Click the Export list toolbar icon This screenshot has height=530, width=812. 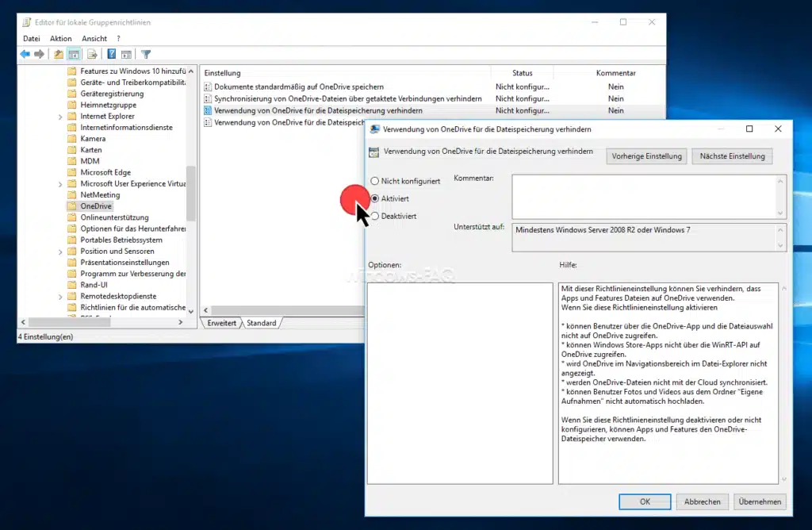(92, 54)
